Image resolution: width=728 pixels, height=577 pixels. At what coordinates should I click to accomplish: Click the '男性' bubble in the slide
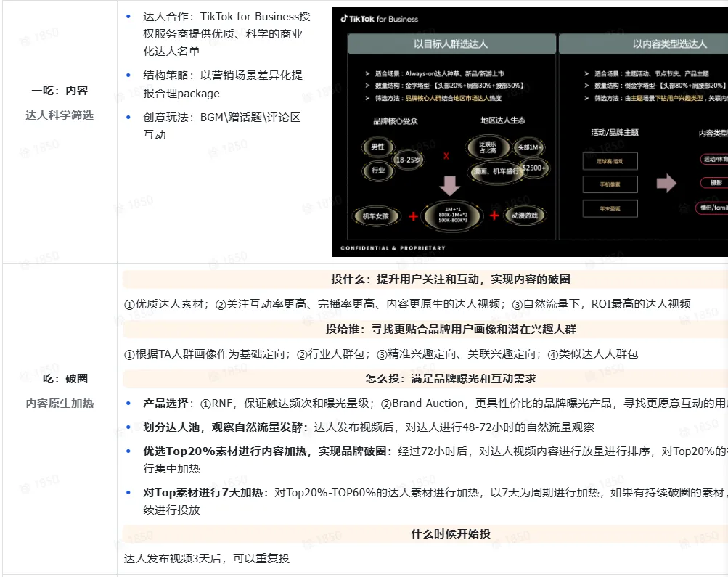377,147
